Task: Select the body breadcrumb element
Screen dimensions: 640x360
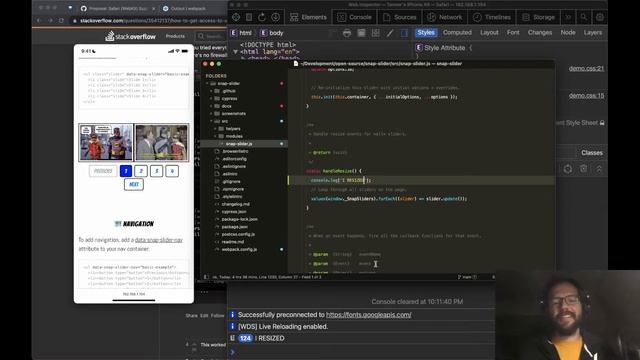Action: coord(271,33)
